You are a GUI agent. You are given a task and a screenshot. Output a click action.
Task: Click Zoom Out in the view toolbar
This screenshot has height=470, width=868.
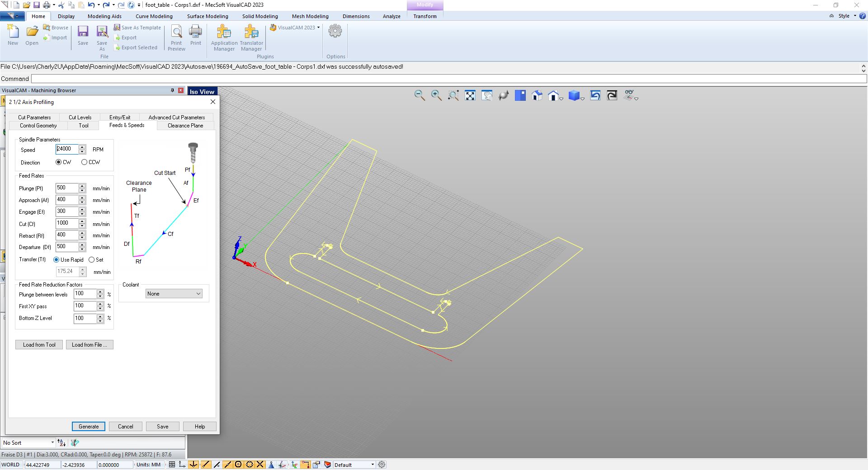click(x=420, y=95)
